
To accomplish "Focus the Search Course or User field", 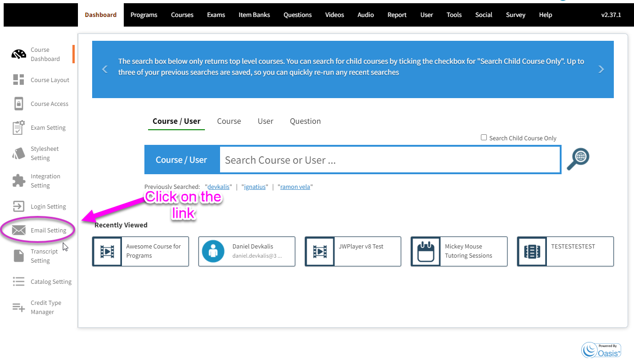I will (390, 160).
